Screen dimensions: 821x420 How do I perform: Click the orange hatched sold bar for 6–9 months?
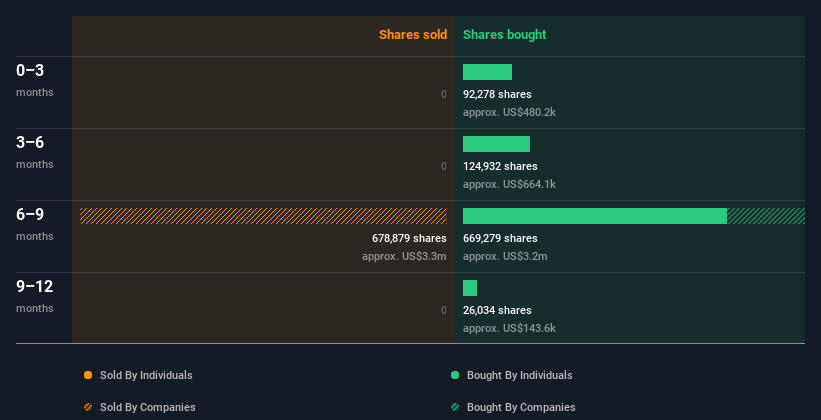(x=263, y=216)
